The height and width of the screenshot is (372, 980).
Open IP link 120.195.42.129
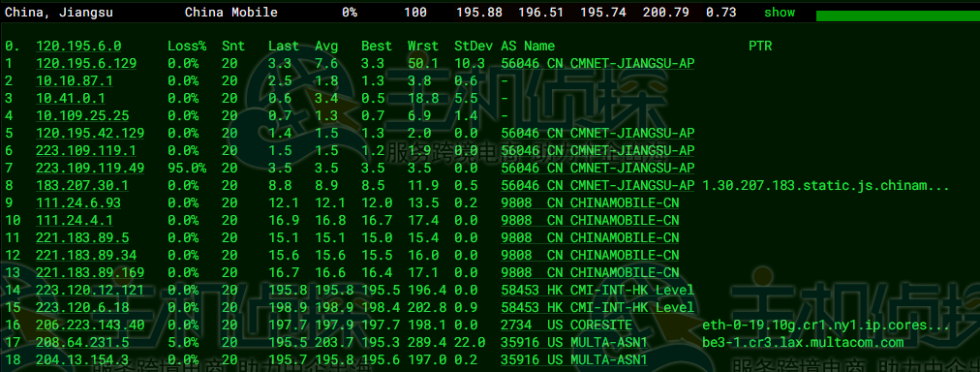(90, 133)
